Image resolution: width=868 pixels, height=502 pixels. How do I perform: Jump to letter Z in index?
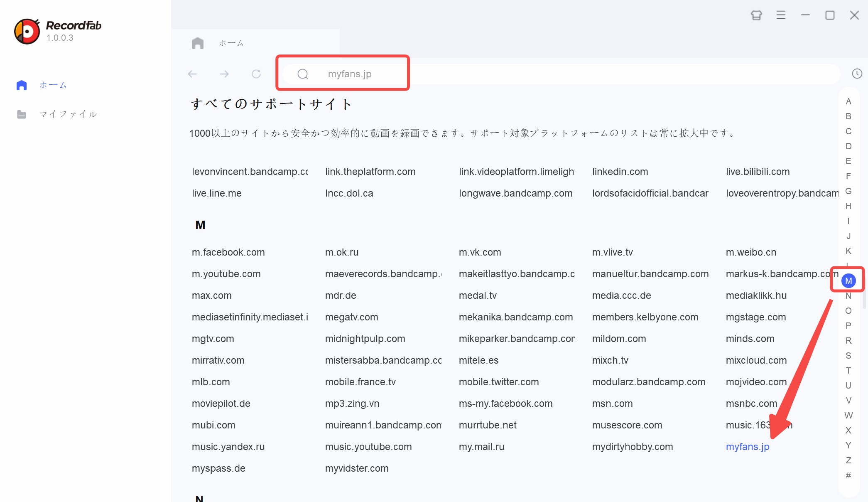click(x=848, y=460)
